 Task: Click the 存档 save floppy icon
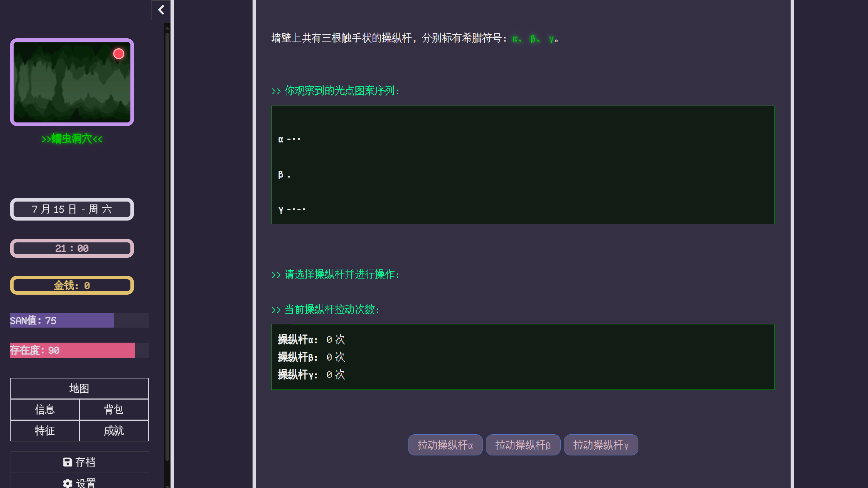[67, 462]
